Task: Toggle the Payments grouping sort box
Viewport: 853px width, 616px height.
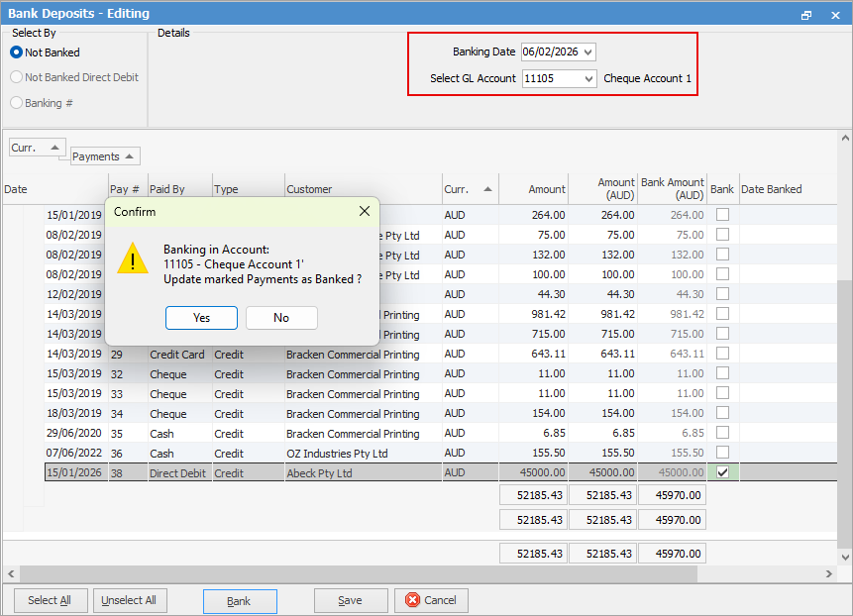Action: (105, 156)
